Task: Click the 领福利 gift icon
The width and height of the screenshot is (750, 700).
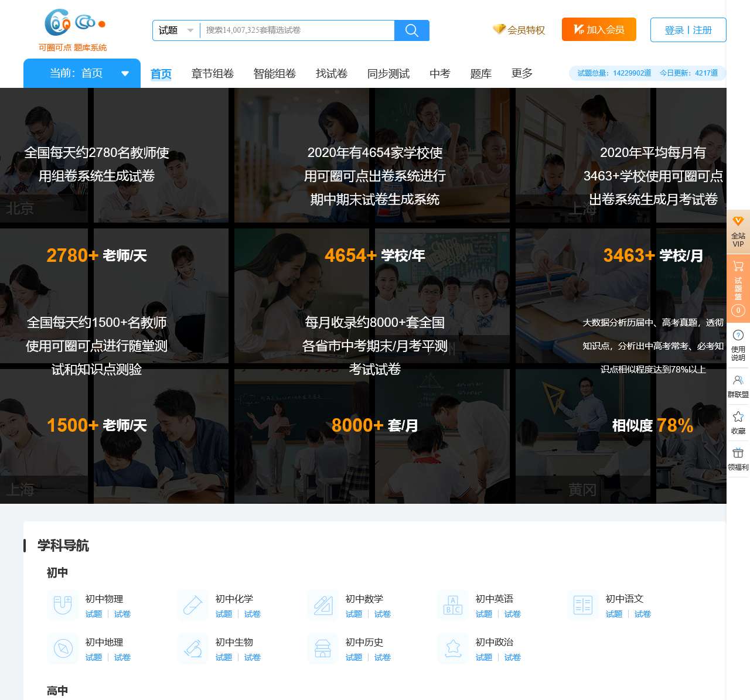Action: (x=738, y=459)
